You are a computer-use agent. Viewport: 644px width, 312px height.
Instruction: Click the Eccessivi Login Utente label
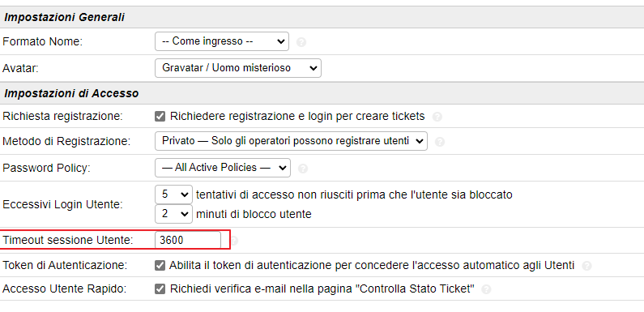(62, 204)
